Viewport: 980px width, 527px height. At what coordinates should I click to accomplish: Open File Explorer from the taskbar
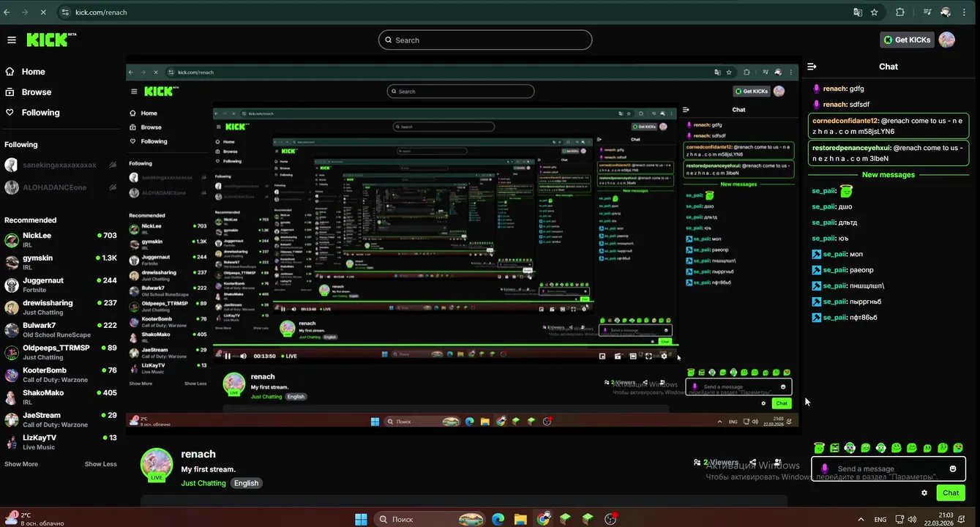[520, 519]
